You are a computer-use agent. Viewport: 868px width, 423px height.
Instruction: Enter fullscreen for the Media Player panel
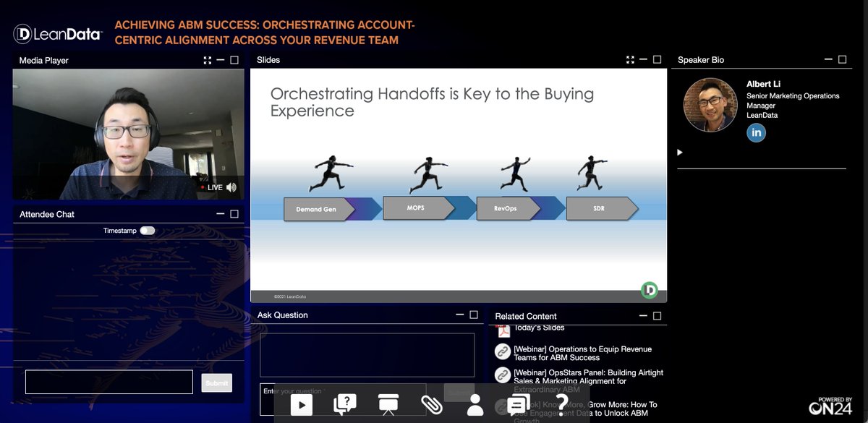tap(208, 61)
